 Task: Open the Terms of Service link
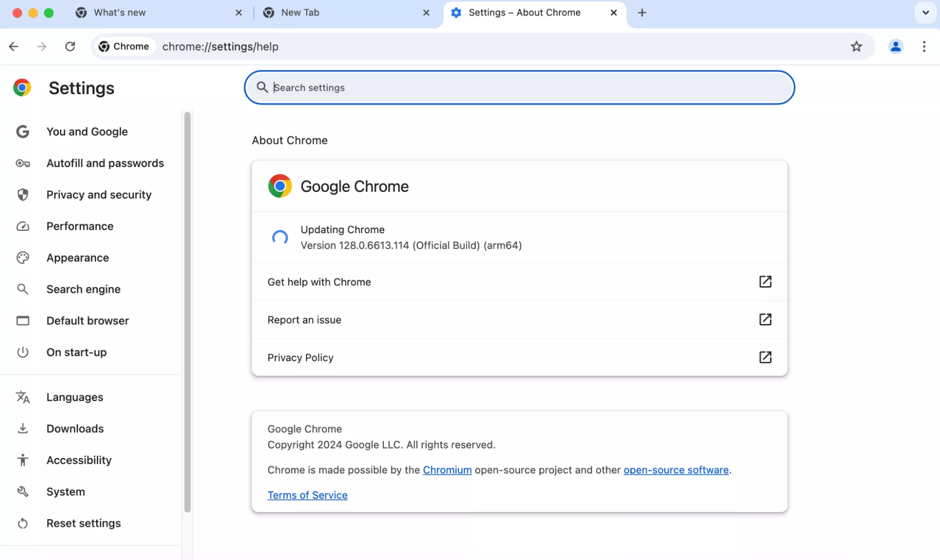point(307,495)
